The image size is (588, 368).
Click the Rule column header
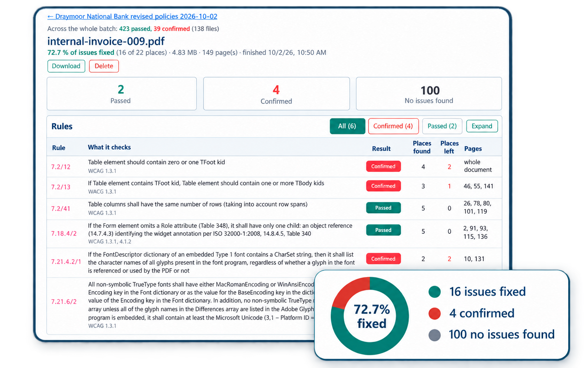point(59,148)
